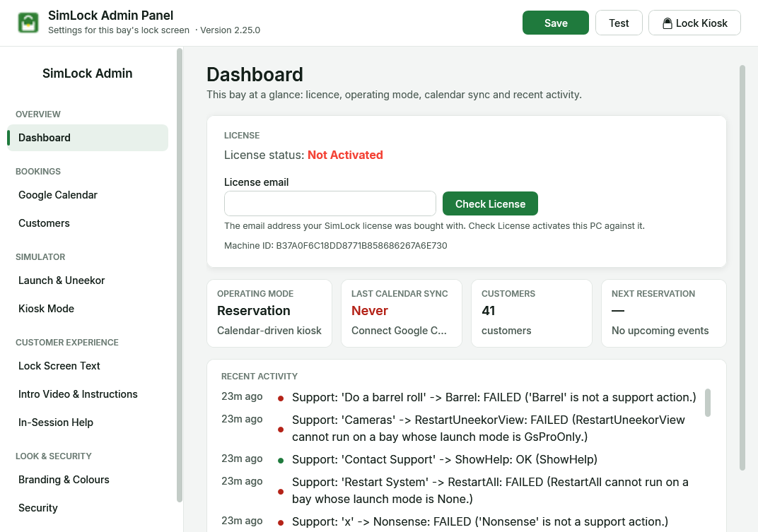Screen dimensions: 758x532
Task: Click the Dashboard page heading
Action: [255, 75]
